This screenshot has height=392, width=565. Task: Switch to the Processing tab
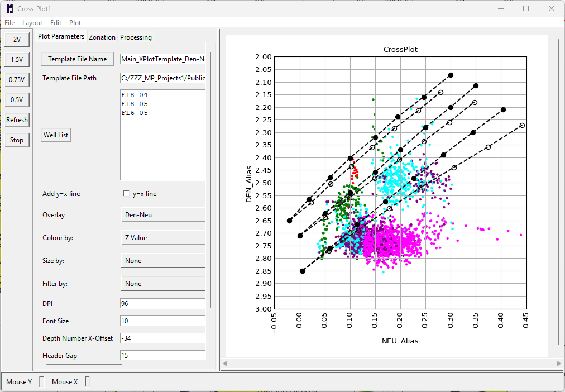click(136, 37)
